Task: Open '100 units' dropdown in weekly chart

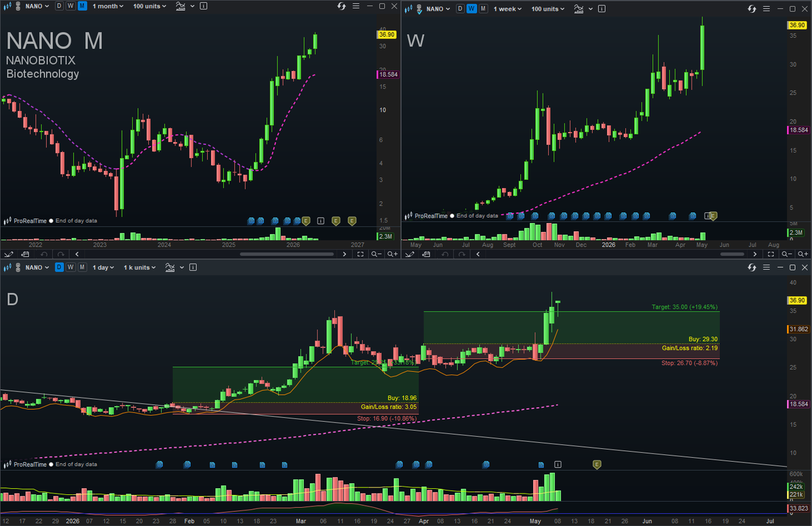Action: click(548, 9)
